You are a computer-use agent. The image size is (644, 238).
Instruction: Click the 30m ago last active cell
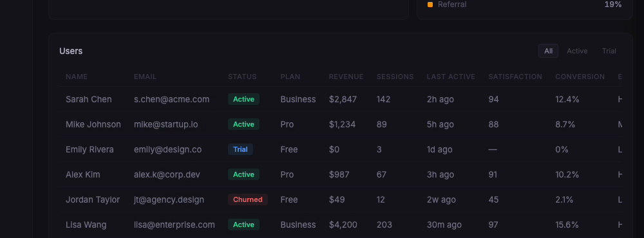coord(444,224)
